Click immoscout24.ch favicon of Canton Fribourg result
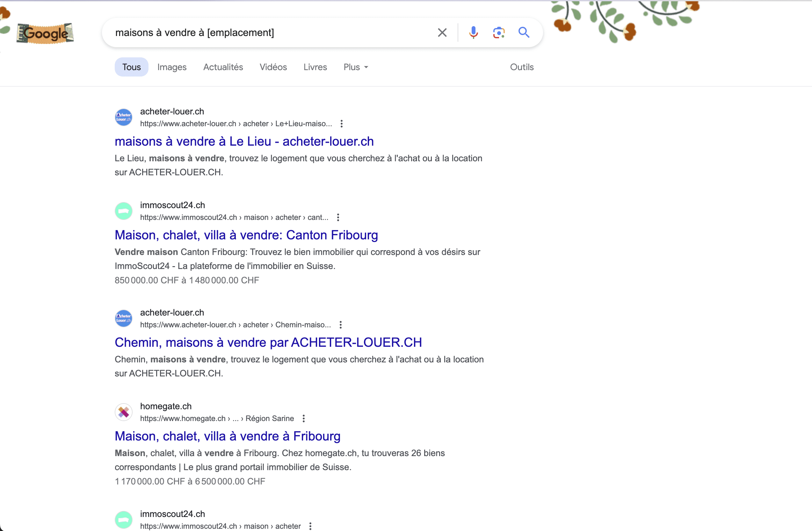This screenshot has width=812, height=531. click(x=124, y=211)
